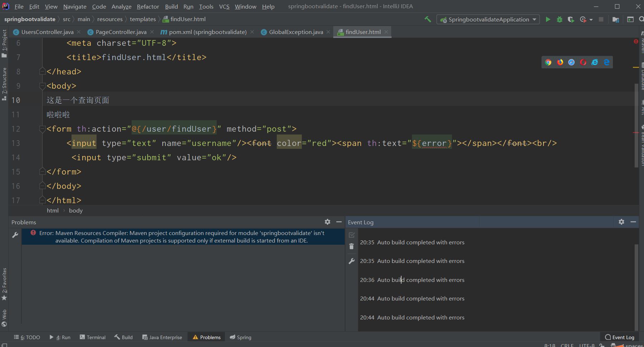Click the profiler run icon
644x347 pixels.
coord(583,19)
